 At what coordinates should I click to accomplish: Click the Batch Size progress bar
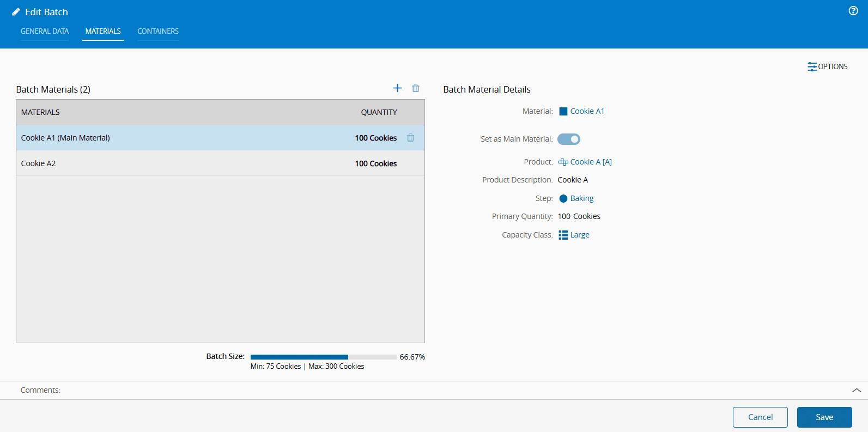pyautogui.click(x=323, y=357)
